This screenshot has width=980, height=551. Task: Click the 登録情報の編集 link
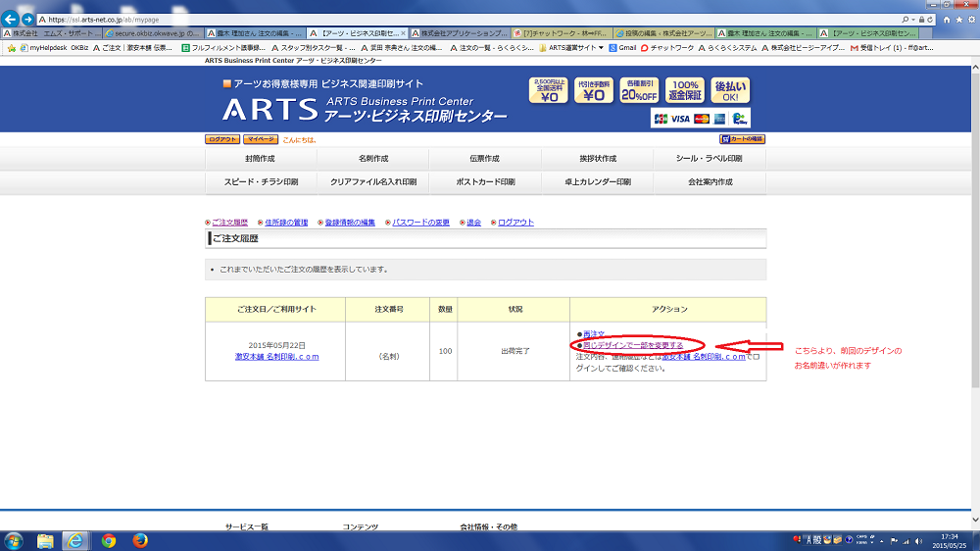pos(350,223)
